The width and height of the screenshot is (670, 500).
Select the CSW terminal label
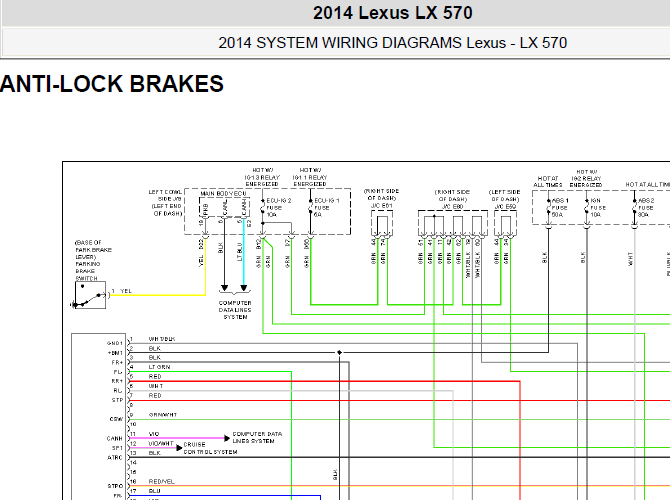click(116, 419)
